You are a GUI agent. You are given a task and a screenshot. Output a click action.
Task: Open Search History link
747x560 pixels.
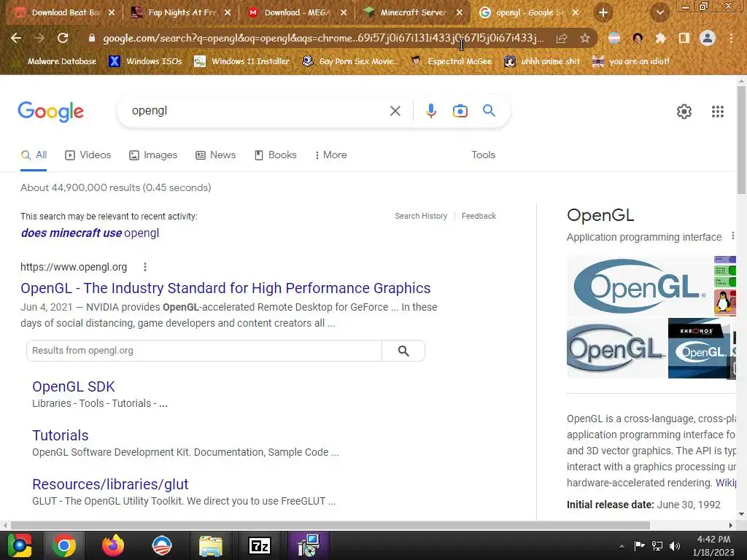(421, 216)
